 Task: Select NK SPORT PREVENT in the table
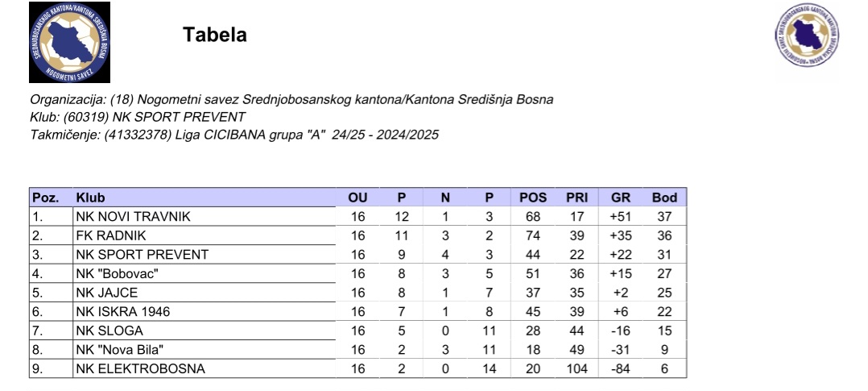[143, 255]
